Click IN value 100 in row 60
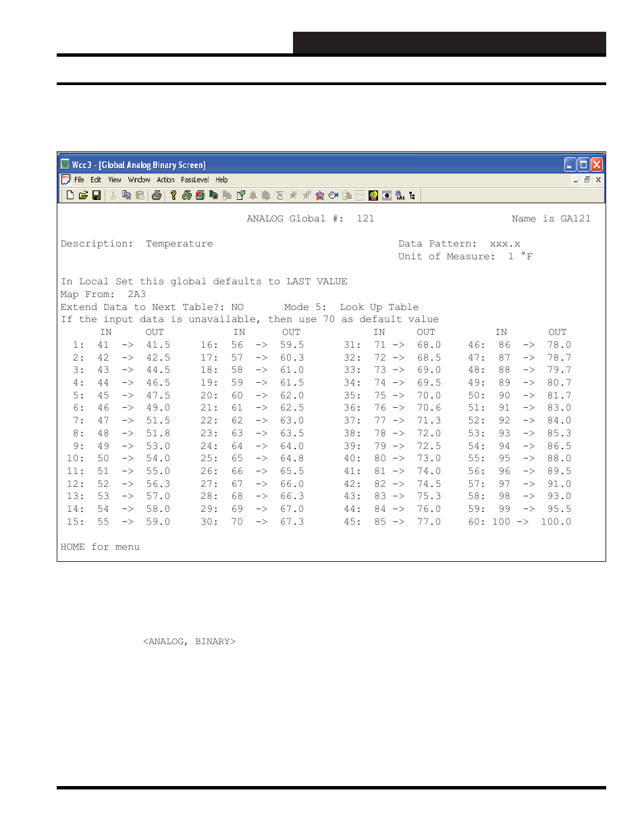Viewport: 644px width, 834px height. (x=501, y=522)
